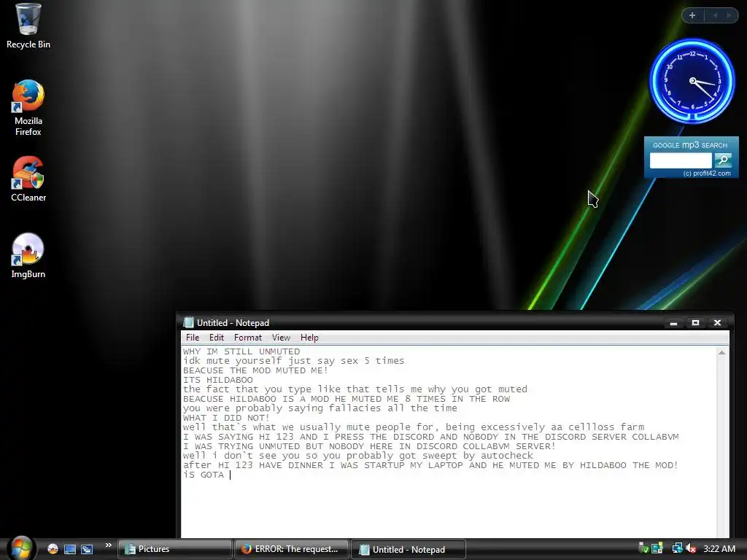This screenshot has width=747, height=560.
Task: Click line starting 'I WAS SAYING HI 123'
Action: [x=430, y=437]
